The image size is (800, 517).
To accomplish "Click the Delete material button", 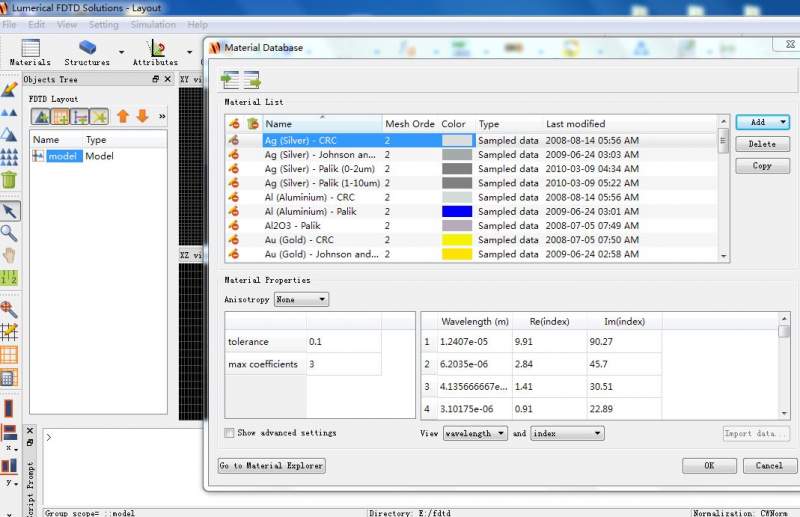I will [762, 144].
